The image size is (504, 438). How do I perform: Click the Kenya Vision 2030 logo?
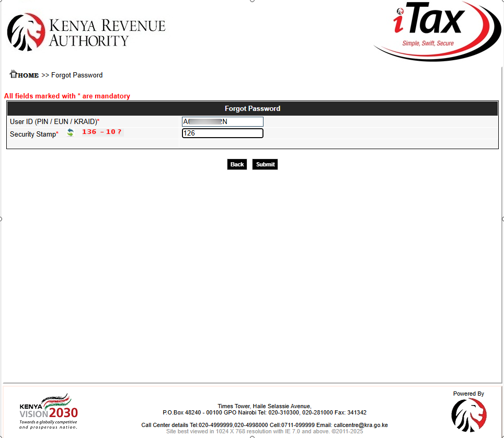point(49,411)
